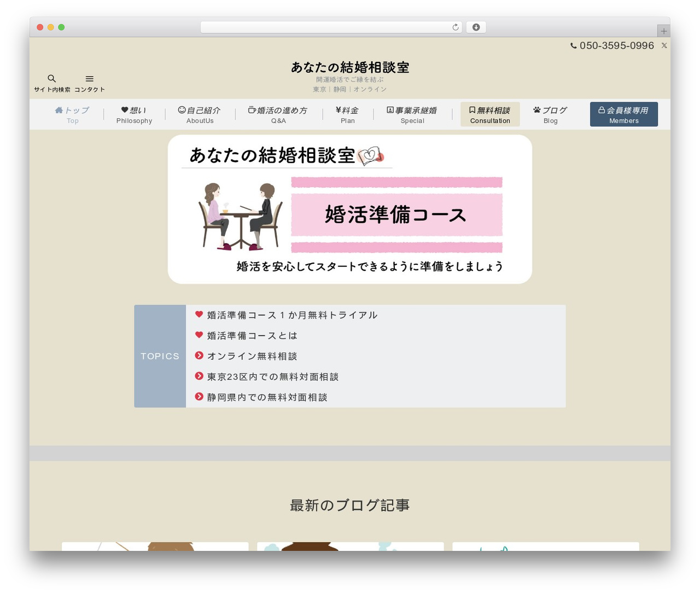The width and height of the screenshot is (700, 593).
Task: Open the 東京23区内での無料対面相談 link
Action: click(x=273, y=376)
